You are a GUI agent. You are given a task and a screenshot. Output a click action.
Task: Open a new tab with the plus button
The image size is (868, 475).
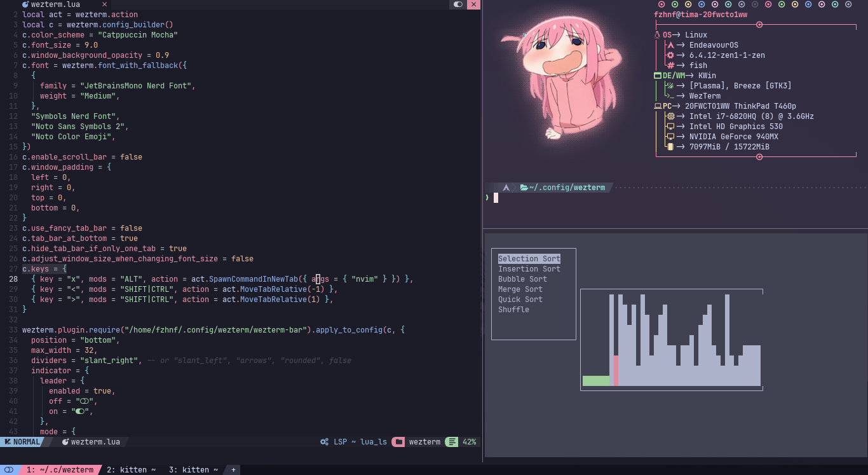coord(233,470)
